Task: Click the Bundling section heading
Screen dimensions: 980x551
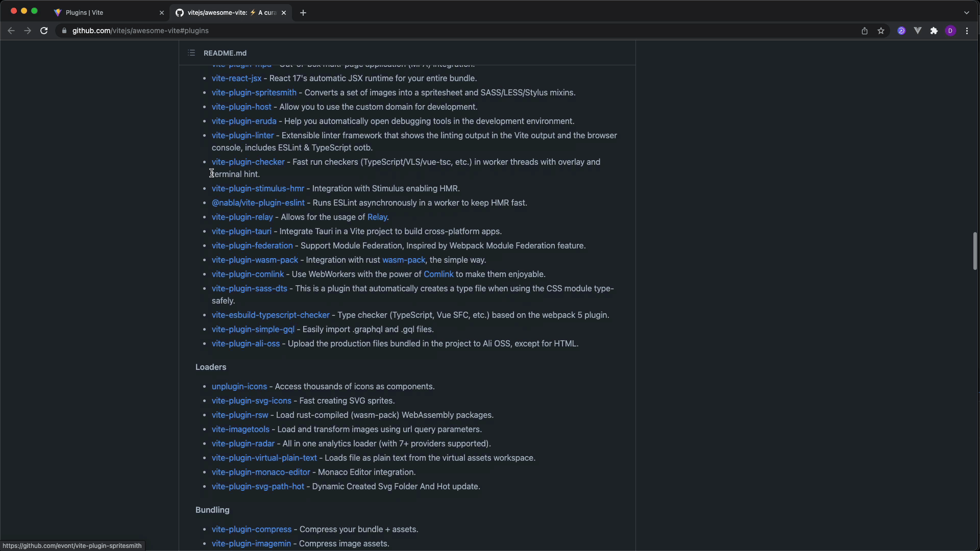Action: (x=212, y=510)
